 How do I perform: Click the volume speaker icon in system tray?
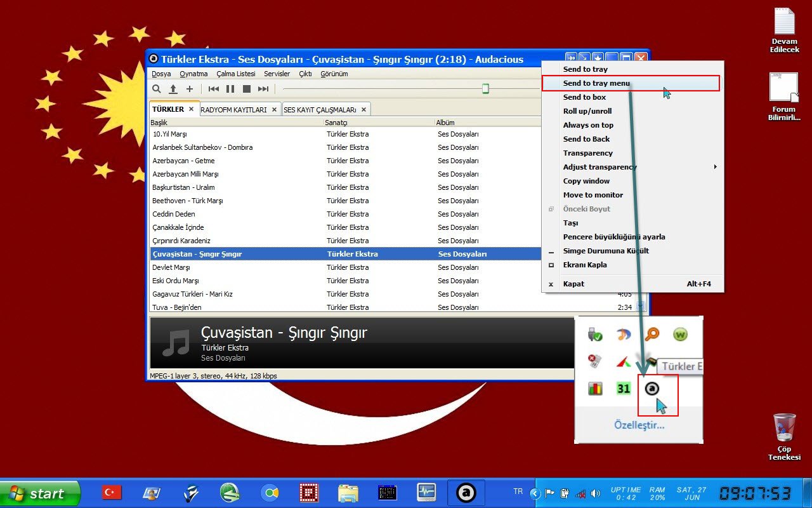(x=595, y=493)
